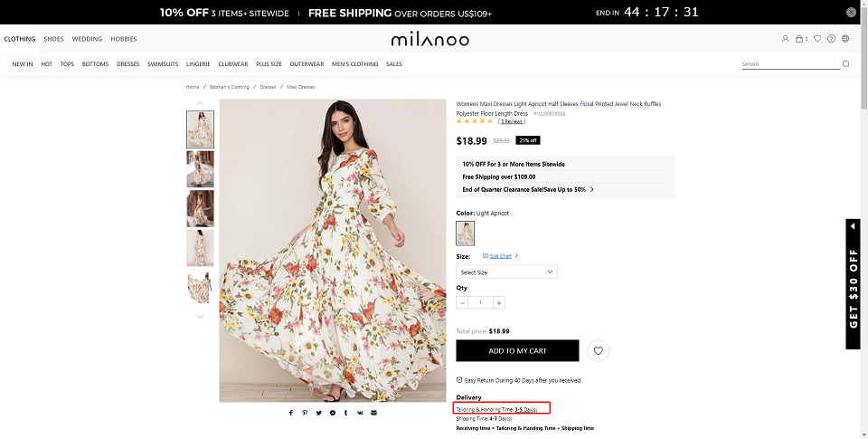This screenshot has width=868, height=439.
Task: Expand the GET $30 OFF side panel
Action: 853,284
